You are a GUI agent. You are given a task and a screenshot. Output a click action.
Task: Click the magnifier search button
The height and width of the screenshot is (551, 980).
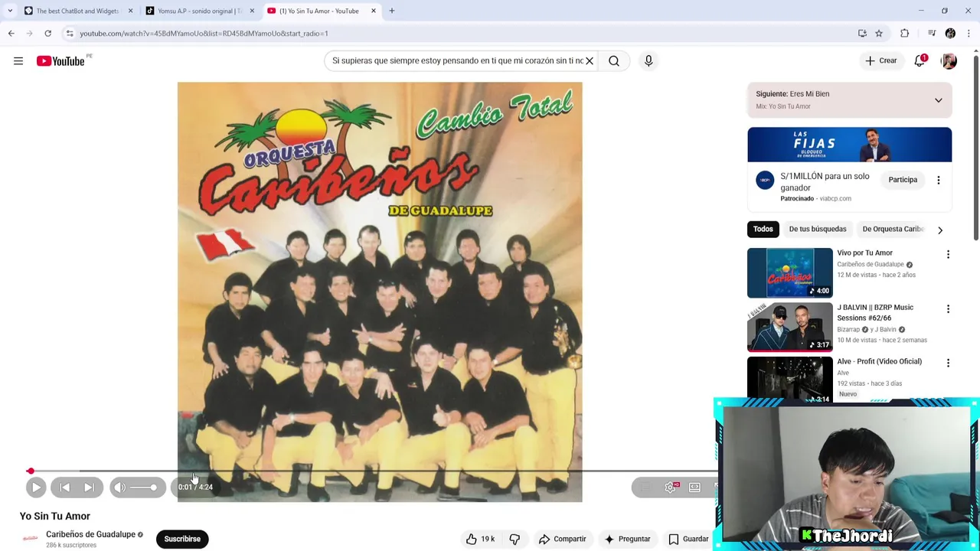click(x=614, y=60)
